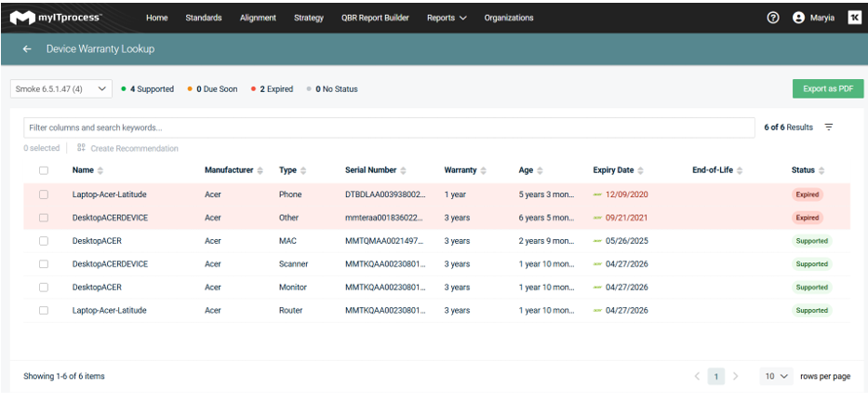The width and height of the screenshot is (868, 402).
Task: Check the first Laptop-Acer-Latitude Phone row checkbox
Action: 44,194
